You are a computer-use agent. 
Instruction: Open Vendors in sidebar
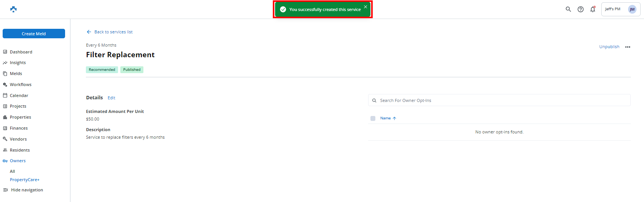(x=18, y=139)
